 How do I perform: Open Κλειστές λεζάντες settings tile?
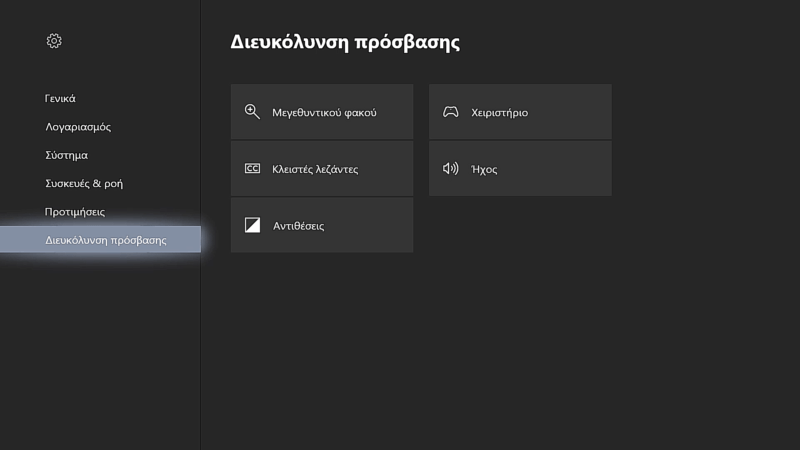pos(315,169)
